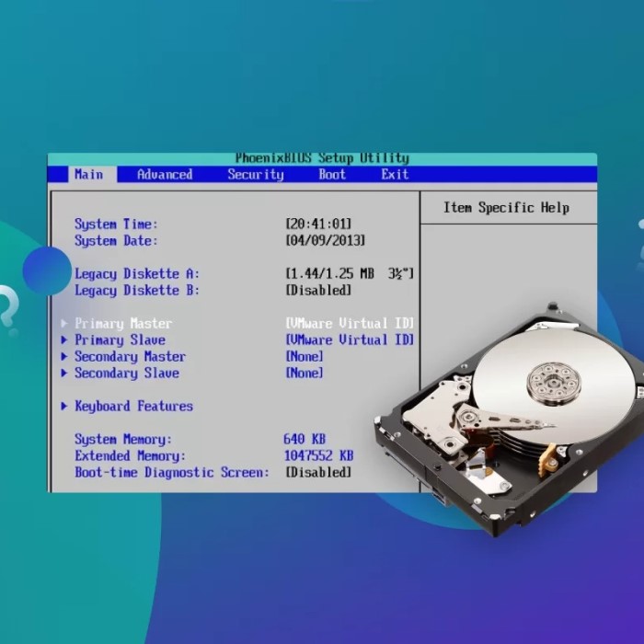
Task: Change Legacy Diskette B Disabled value
Action: [318, 291]
